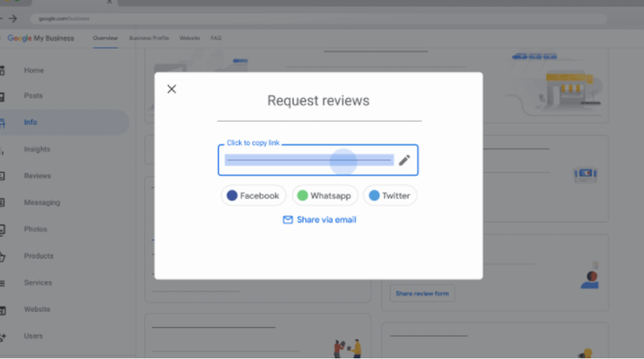Viewport: 644px width, 359px height.
Task: Close the Request reviews dialog
Action: (172, 89)
